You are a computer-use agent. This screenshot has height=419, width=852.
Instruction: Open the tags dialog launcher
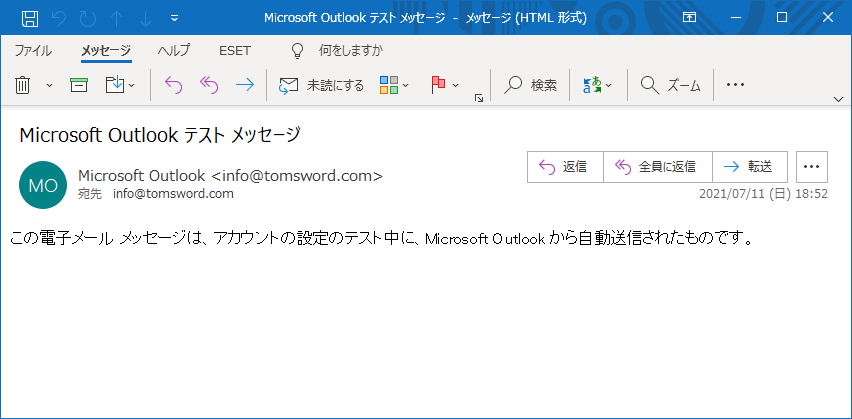click(479, 98)
